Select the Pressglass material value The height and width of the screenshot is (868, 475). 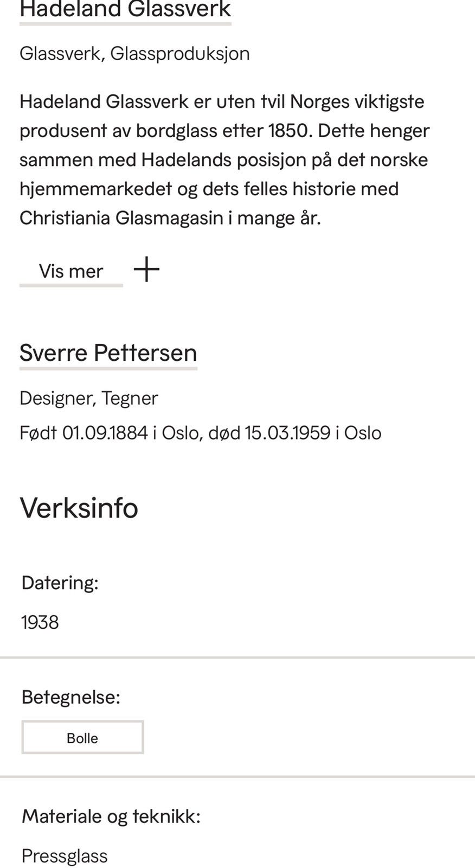tap(65, 856)
